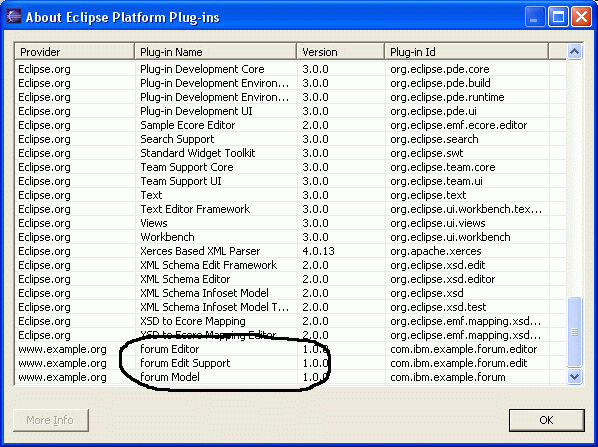Select the XSD to Ecore Mapping row

[290, 321]
